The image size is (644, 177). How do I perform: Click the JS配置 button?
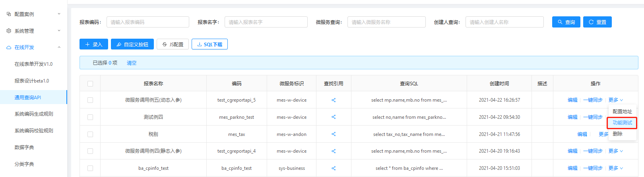(x=173, y=44)
